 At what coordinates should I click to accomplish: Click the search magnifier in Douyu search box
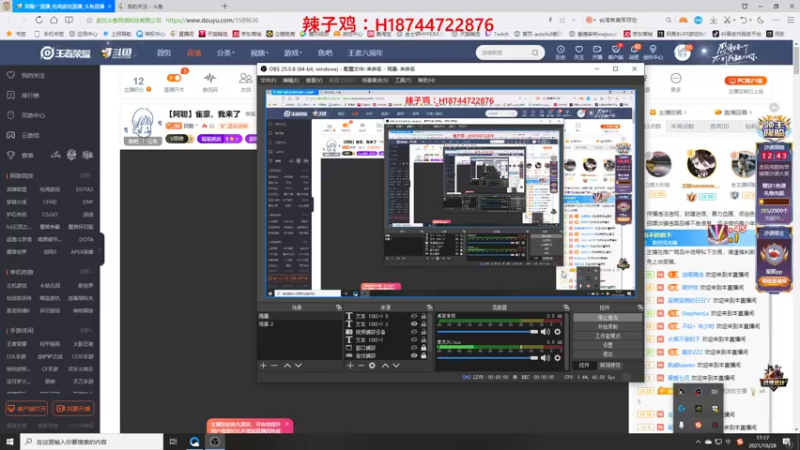pos(535,53)
